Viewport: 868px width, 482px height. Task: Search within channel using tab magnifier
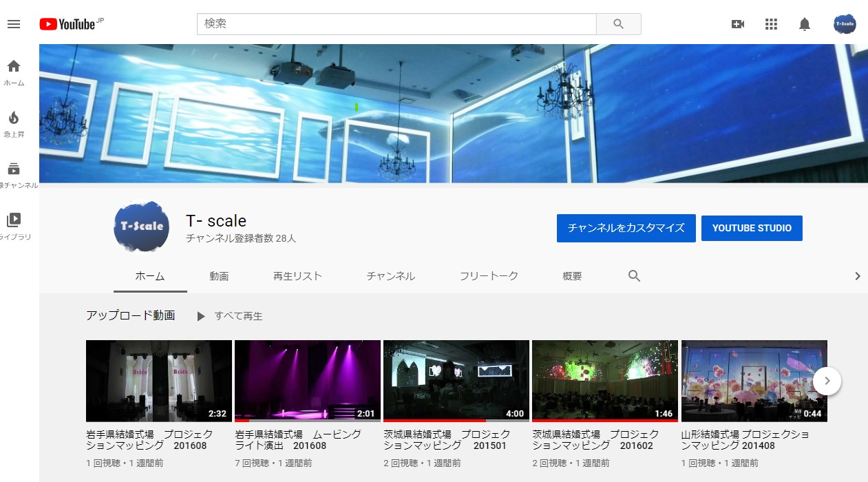(634, 276)
